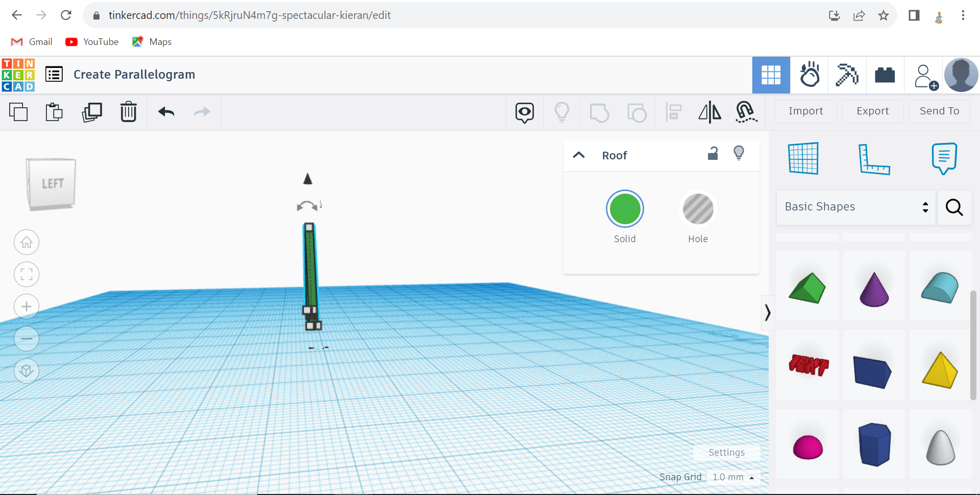Pick the yellow Pyramid shape
The height and width of the screenshot is (495, 980).
[940, 365]
